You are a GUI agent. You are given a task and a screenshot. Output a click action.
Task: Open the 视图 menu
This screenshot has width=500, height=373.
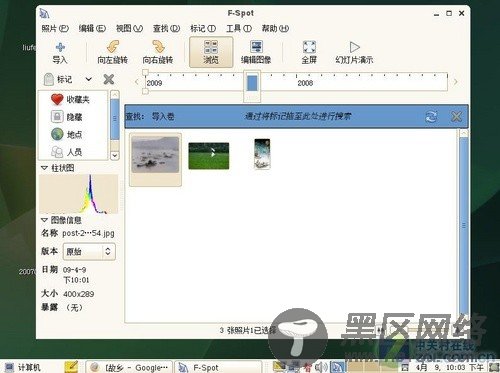pyautogui.click(x=129, y=29)
